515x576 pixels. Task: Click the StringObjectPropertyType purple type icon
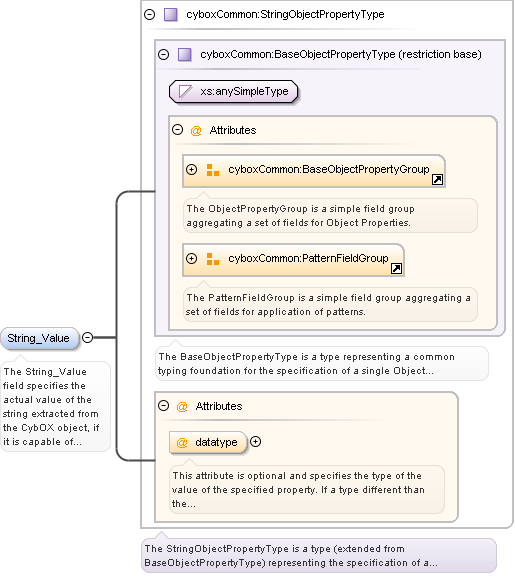171,15
